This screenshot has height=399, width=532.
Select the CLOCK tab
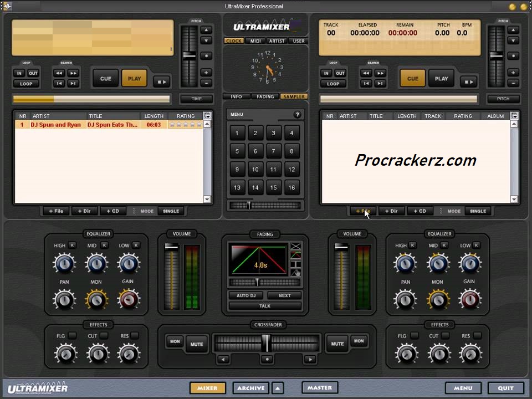[233, 40]
